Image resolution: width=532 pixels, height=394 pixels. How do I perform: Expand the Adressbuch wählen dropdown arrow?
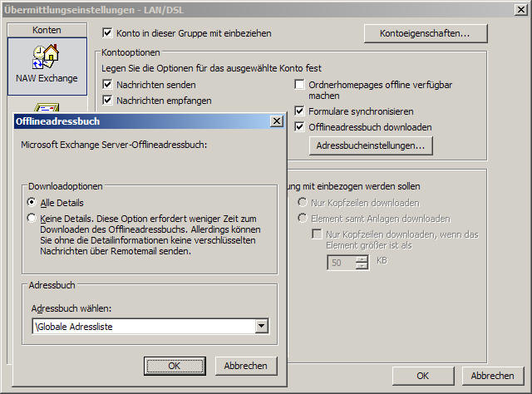tap(262, 327)
